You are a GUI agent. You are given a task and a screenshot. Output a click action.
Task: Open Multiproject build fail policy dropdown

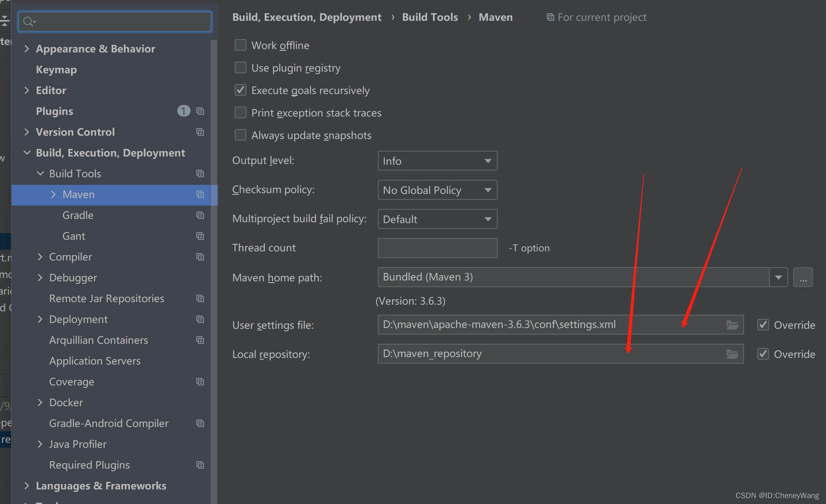pyautogui.click(x=437, y=219)
